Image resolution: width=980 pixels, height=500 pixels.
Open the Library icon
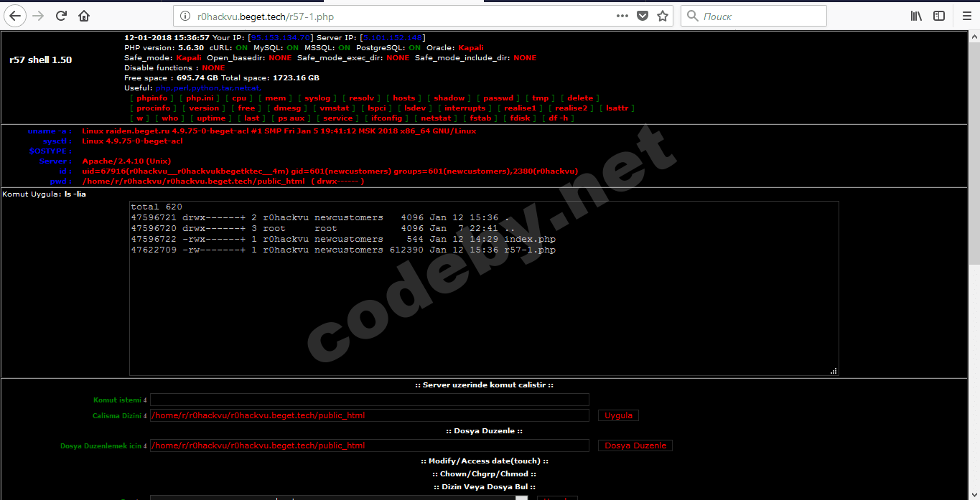(916, 16)
